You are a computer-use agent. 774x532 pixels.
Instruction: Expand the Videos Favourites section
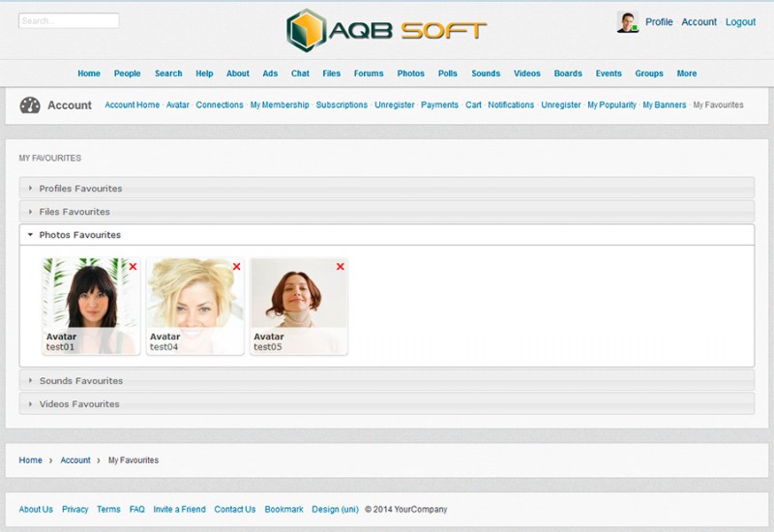[x=386, y=403]
